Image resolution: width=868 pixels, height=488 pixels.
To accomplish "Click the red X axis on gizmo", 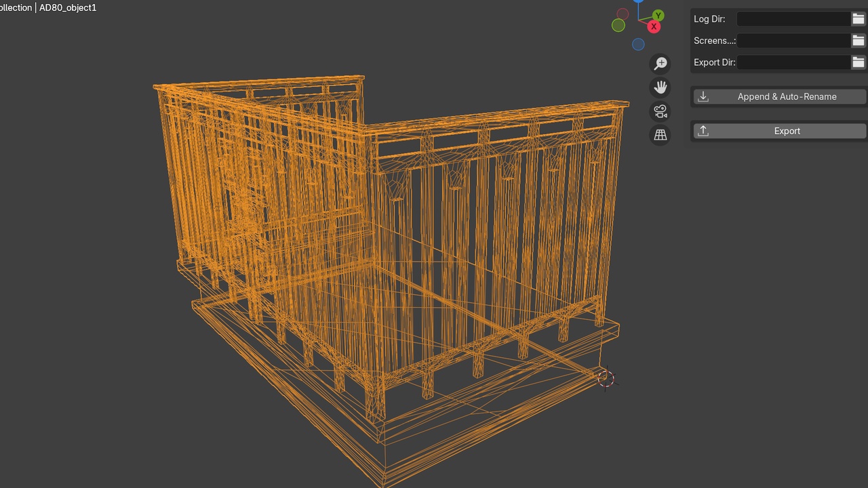I will (x=654, y=26).
